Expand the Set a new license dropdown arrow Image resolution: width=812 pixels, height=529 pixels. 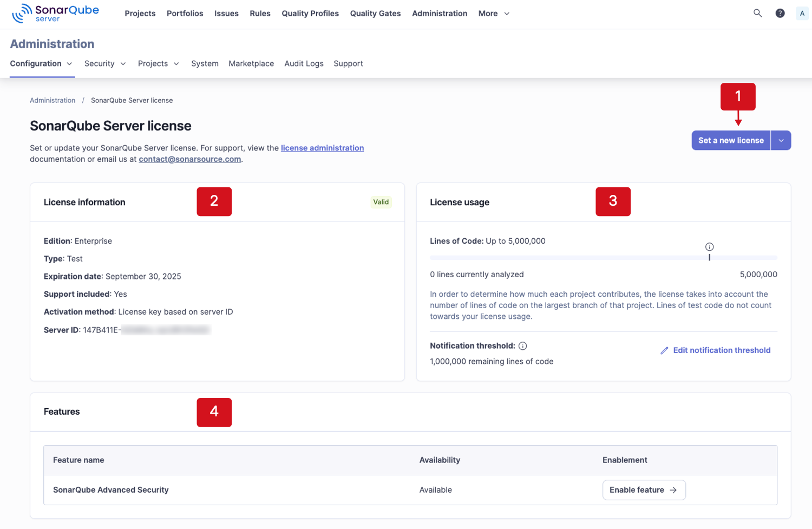coord(781,140)
